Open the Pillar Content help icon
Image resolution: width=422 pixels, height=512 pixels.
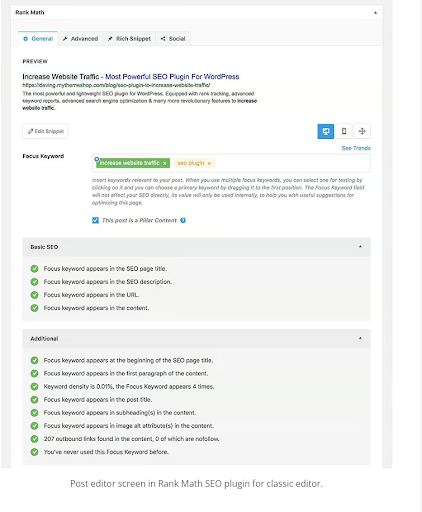click(183, 220)
